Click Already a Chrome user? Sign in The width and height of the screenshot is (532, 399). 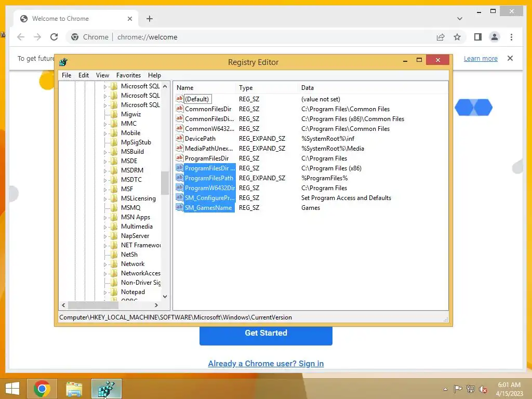pos(265,363)
